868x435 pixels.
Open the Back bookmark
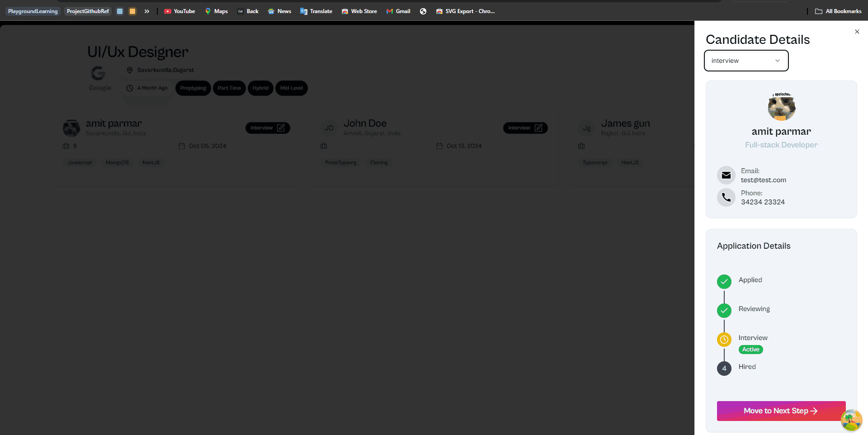click(x=248, y=11)
